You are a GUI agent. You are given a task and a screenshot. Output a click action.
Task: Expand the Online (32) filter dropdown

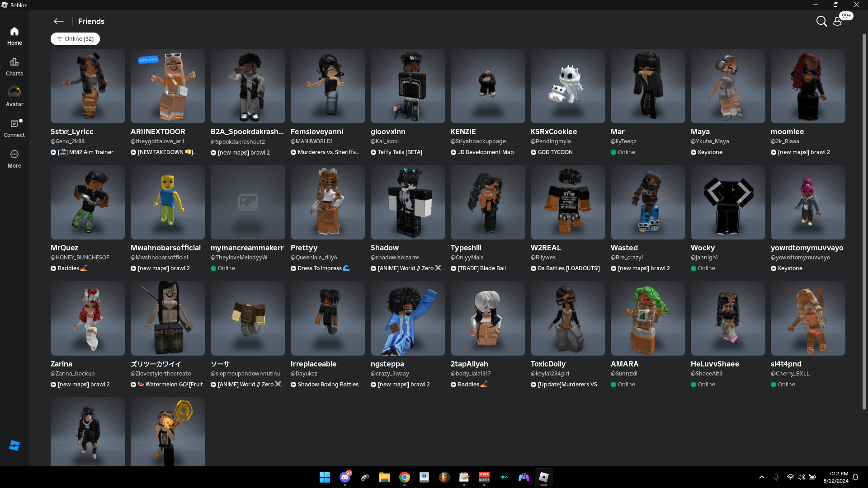[x=75, y=39]
